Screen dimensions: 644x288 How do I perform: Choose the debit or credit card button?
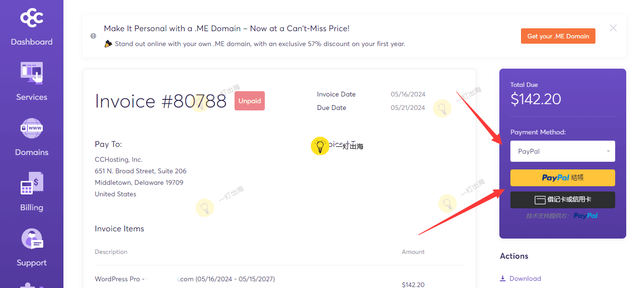coord(563,200)
